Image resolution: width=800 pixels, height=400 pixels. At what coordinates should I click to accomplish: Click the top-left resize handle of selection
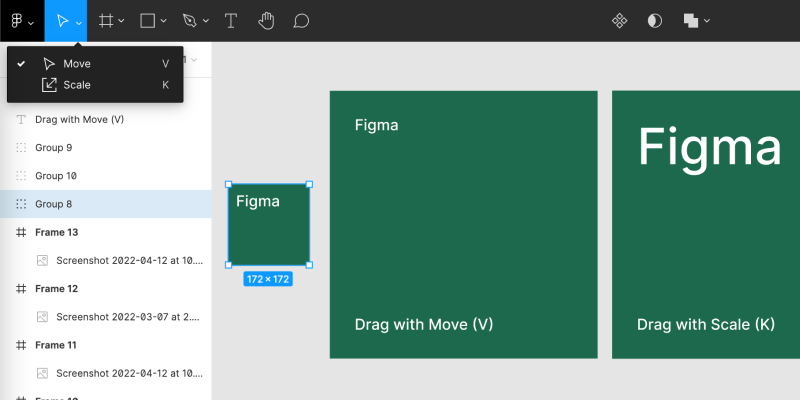coord(229,185)
